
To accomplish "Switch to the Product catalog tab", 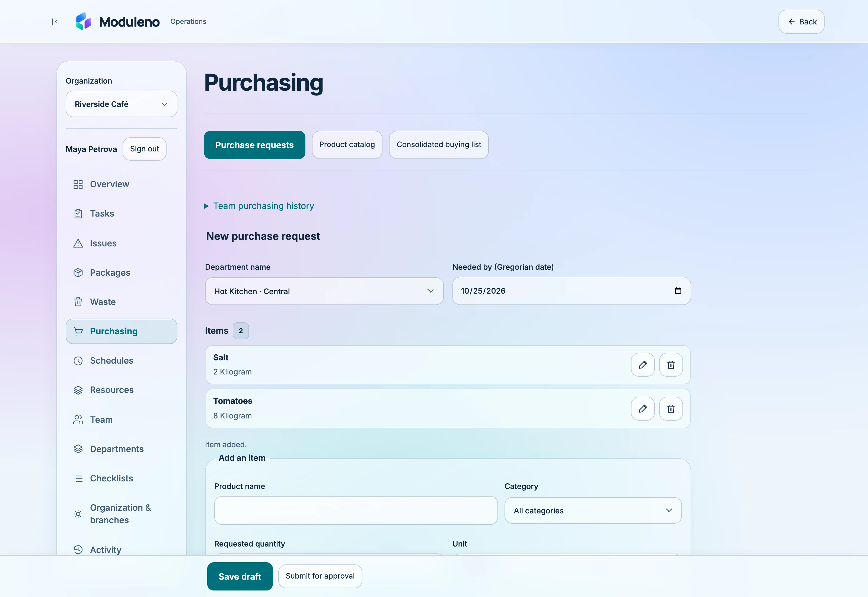I will click(x=347, y=145).
